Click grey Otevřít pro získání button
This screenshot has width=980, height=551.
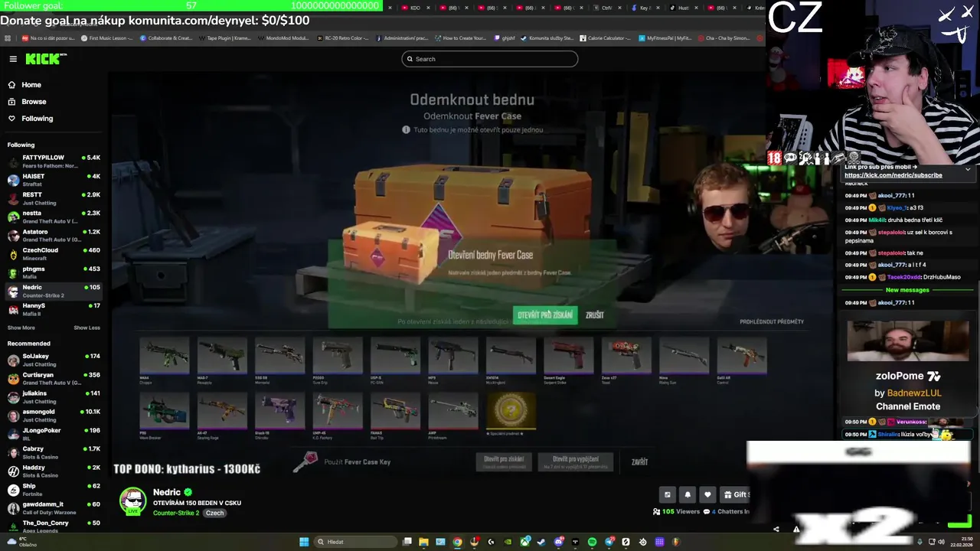[504, 461]
